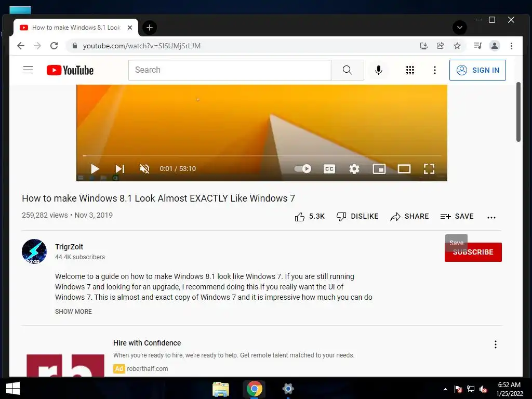Like the video with 5.3K likes
This screenshot has height=399, width=532.
tap(310, 217)
